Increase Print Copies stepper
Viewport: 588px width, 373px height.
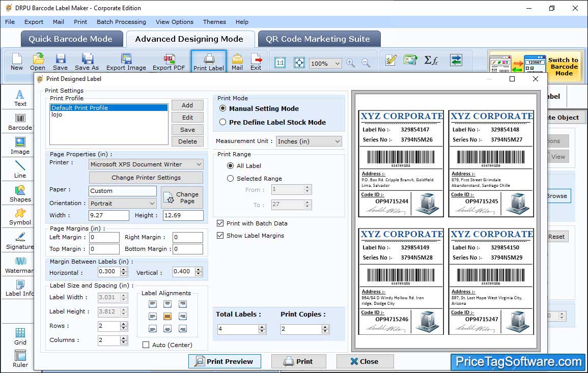(x=325, y=327)
